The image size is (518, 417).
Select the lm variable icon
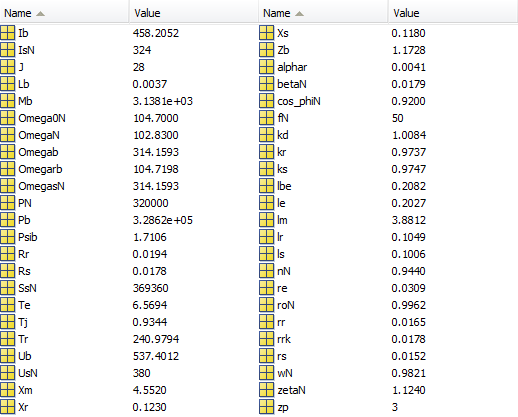coord(267,220)
